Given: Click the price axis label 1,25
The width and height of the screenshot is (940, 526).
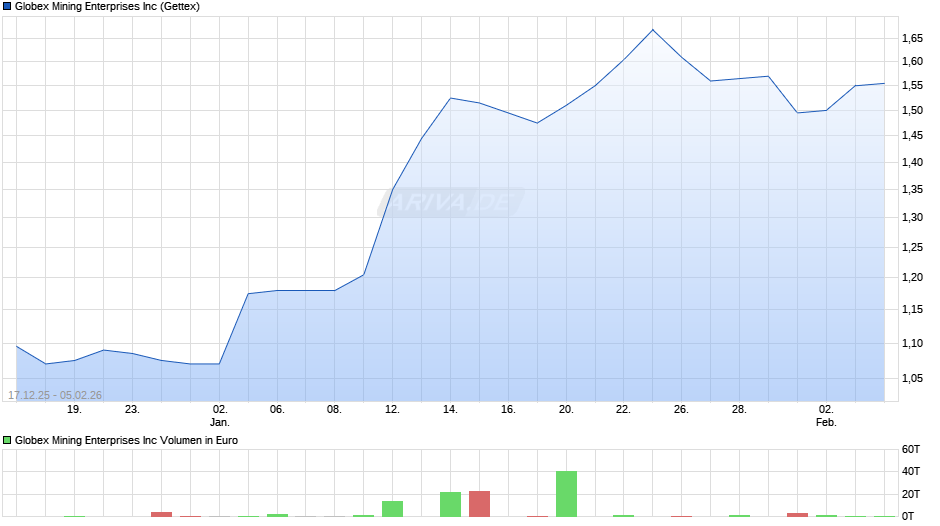Looking at the screenshot, I should coord(912,247).
